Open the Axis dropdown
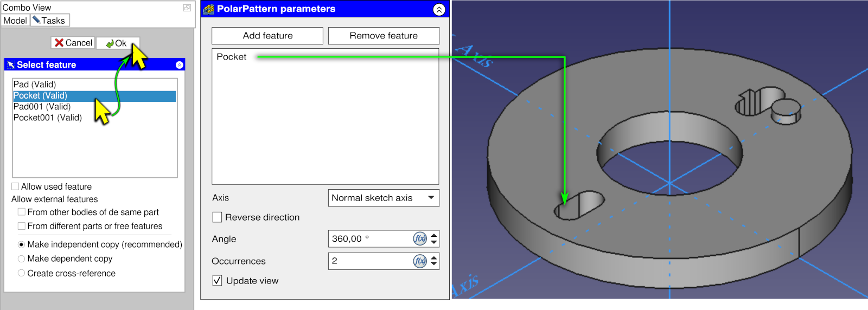868x310 pixels. (x=384, y=198)
